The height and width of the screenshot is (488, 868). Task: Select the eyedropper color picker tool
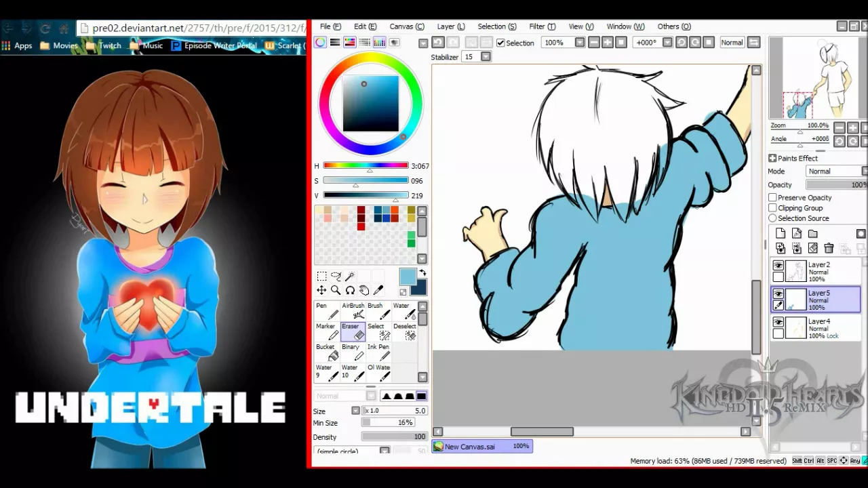click(x=378, y=290)
